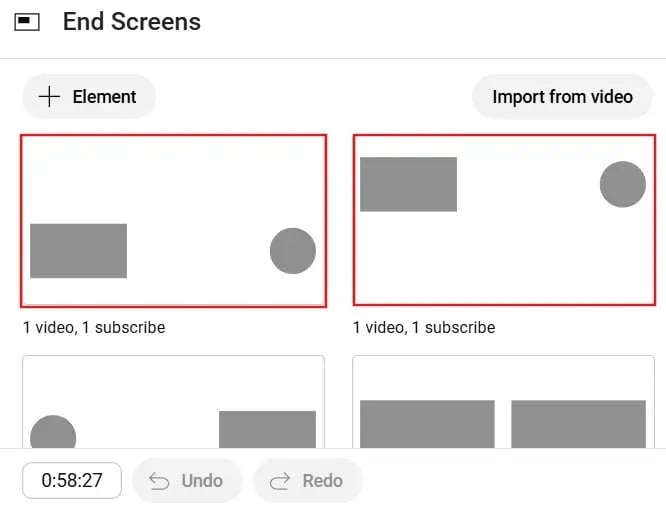The image size is (666, 506).
Task: Select the subscribe circle in third template
Action: (x=53, y=434)
